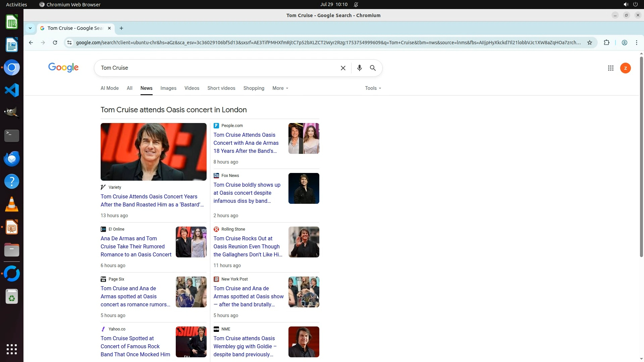Clear the search box with X icon
The height and width of the screenshot is (362, 644).
[343, 68]
